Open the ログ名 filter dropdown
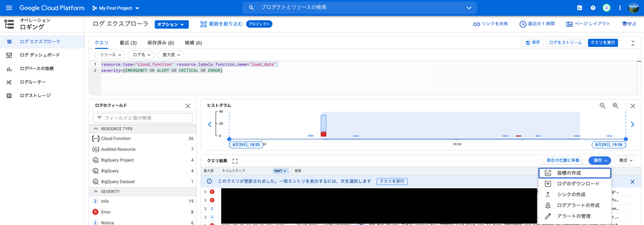644x225 pixels. coord(141,55)
